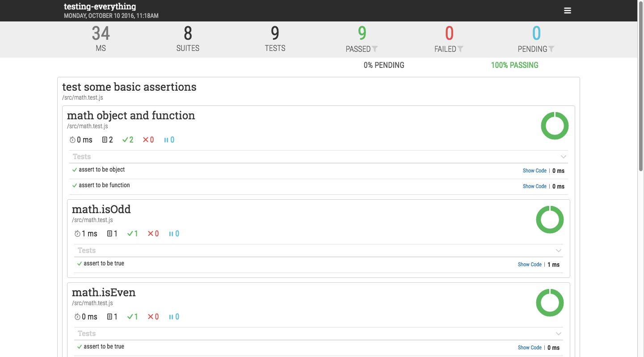The width and height of the screenshot is (644, 357).
Task: Click blue pending pause icon in math object and function
Action: [x=166, y=140]
